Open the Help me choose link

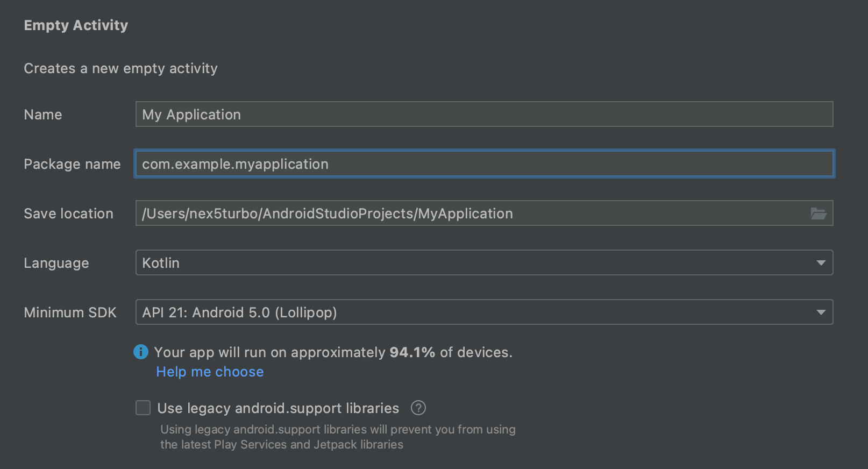pyautogui.click(x=210, y=372)
